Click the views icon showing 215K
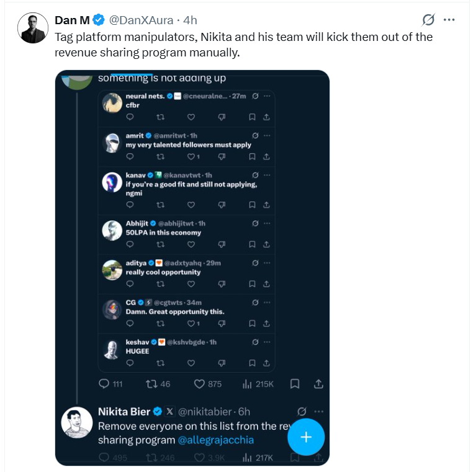The width and height of the screenshot is (476, 472). [x=246, y=384]
